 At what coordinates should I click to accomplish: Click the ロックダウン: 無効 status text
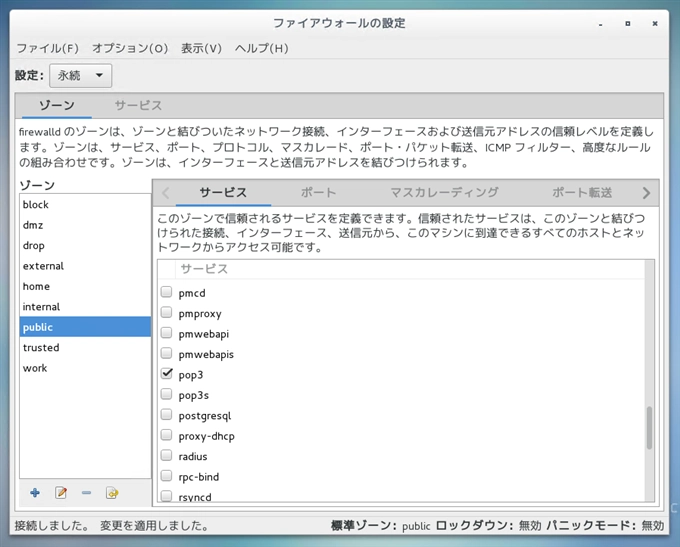pyautogui.click(x=488, y=526)
